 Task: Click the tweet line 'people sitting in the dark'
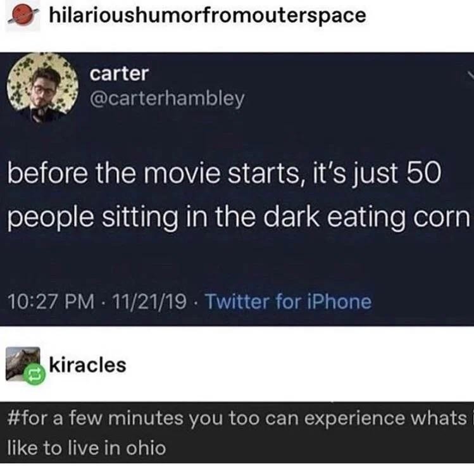(238, 217)
